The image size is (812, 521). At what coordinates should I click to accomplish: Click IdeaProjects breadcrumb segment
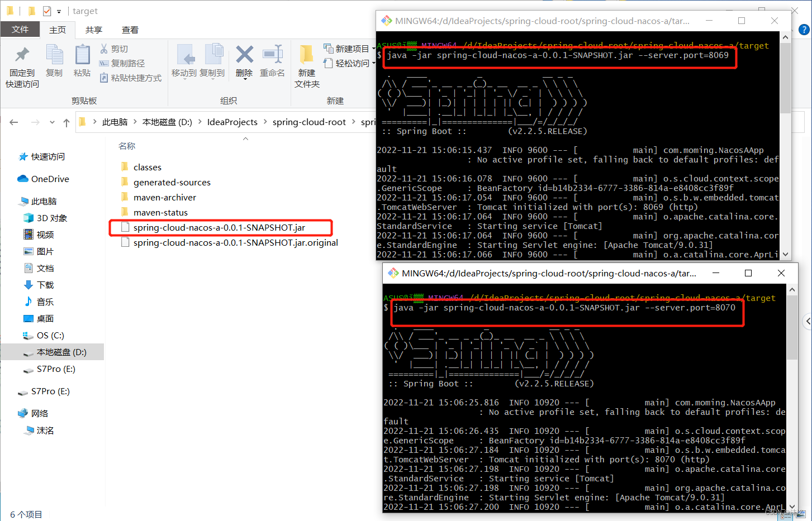232,122
